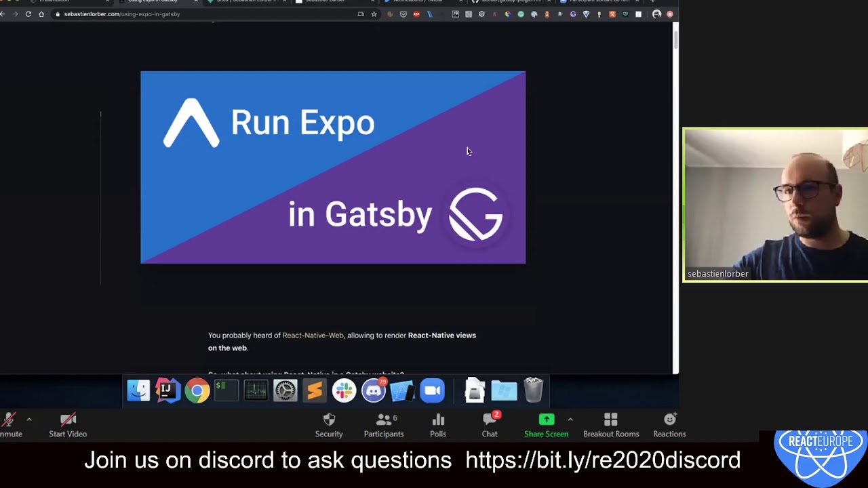This screenshot has height=488, width=868.
Task: Open Zoom Breakout Rooms
Action: pos(611,425)
